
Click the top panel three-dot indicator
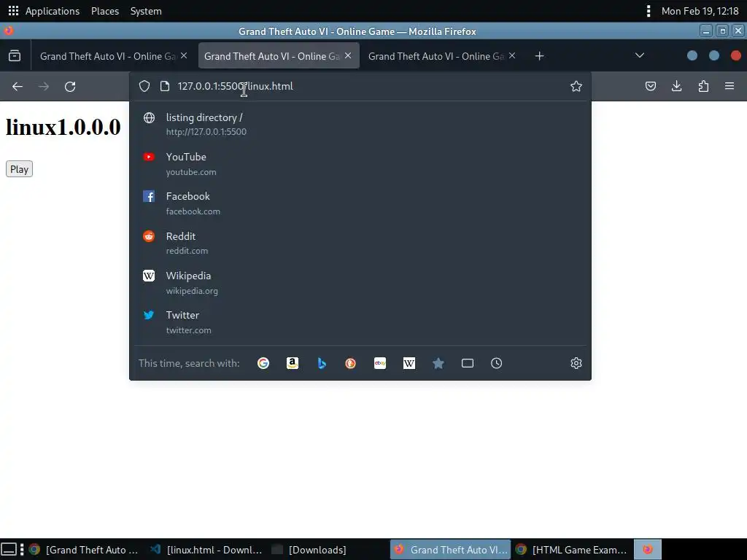click(x=648, y=11)
